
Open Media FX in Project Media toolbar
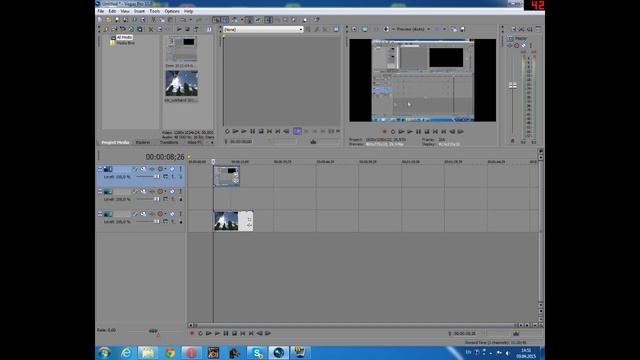pos(167,29)
